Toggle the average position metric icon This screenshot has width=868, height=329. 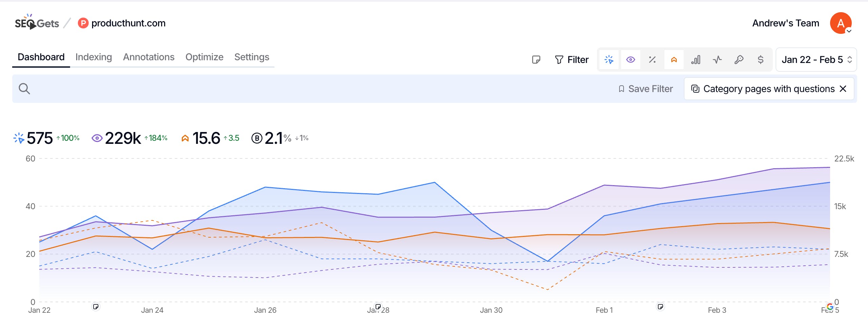(674, 60)
